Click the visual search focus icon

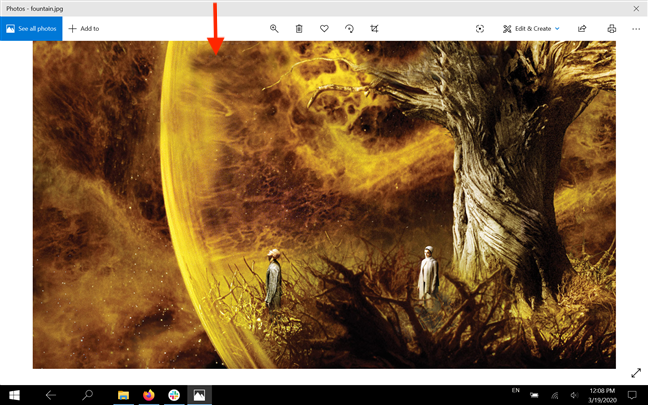(479, 29)
